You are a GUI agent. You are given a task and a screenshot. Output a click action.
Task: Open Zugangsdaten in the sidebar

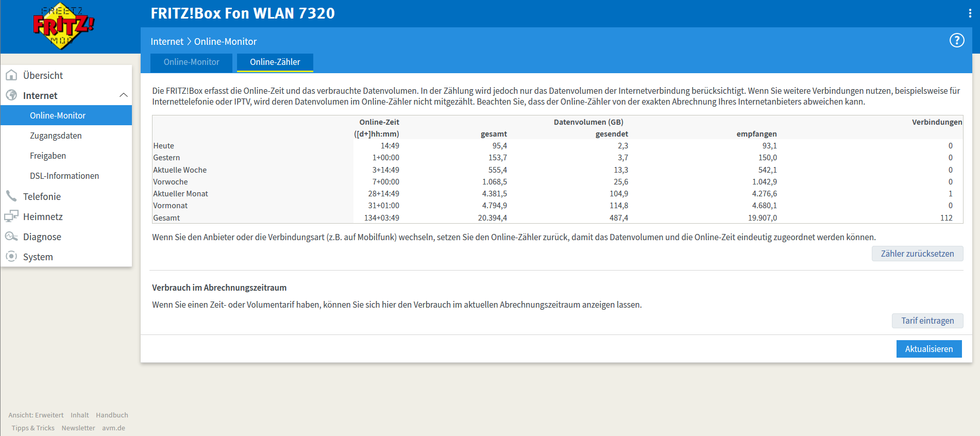coord(56,136)
